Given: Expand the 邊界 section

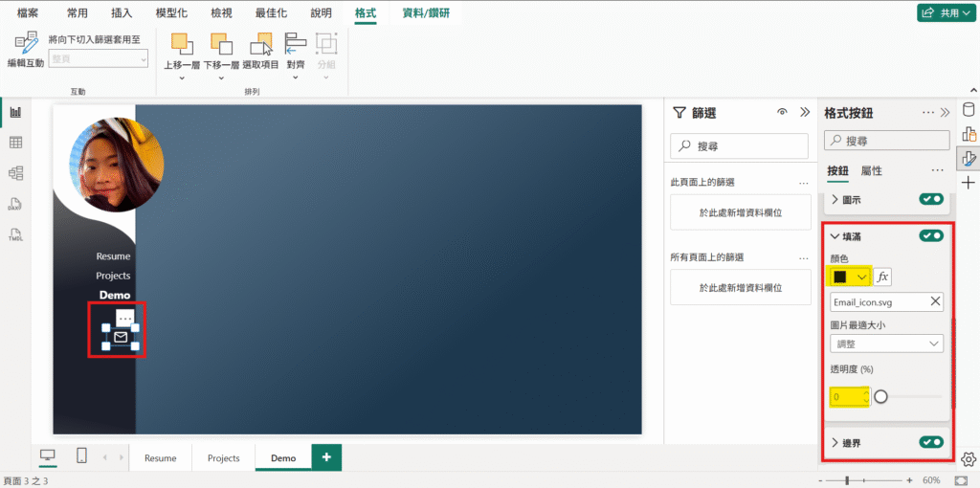Looking at the screenshot, I should [835, 442].
